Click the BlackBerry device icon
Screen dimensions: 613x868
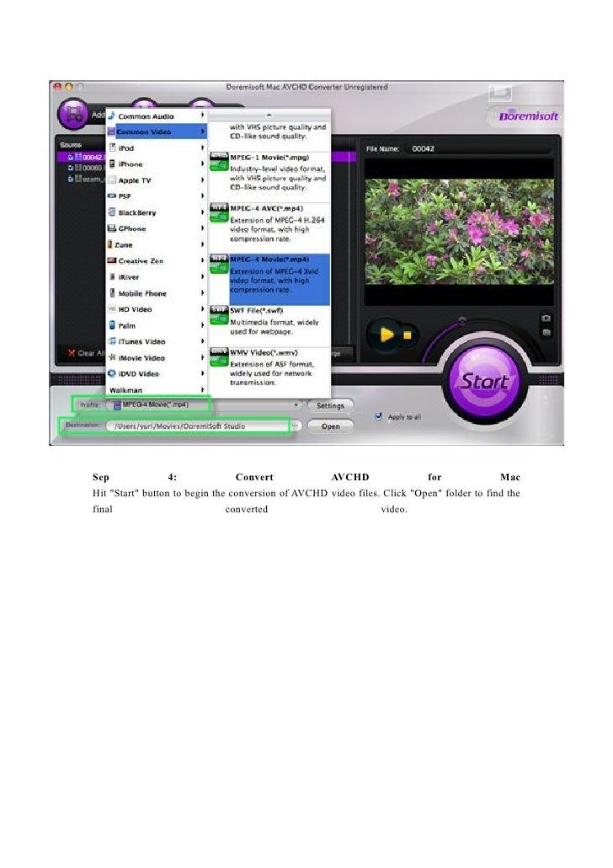click(112, 212)
